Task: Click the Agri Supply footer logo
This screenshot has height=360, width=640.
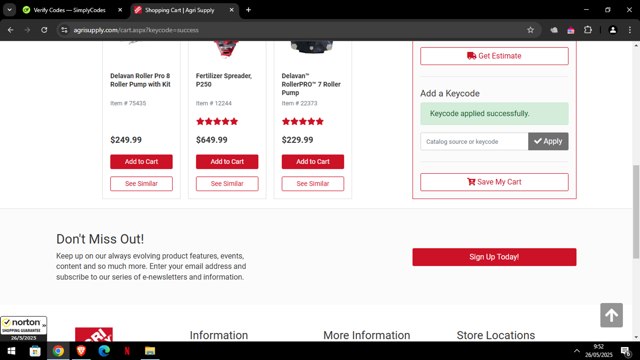Action: coord(94,335)
